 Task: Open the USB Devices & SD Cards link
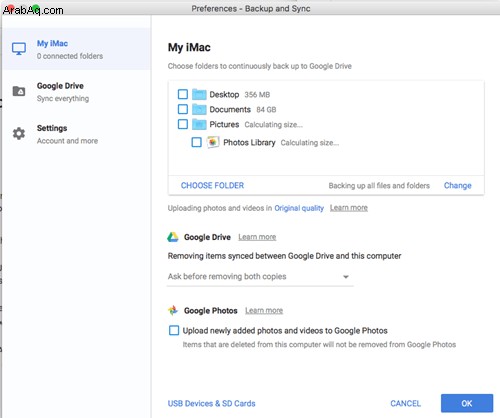click(211, 403)
